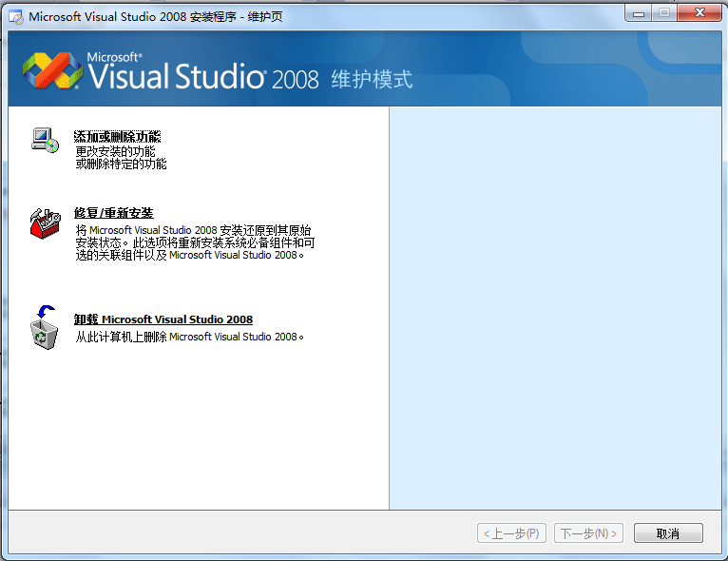Click the red toolbox repair icon
The height and width of the screenshot is (561, 728).
[45, 223]
